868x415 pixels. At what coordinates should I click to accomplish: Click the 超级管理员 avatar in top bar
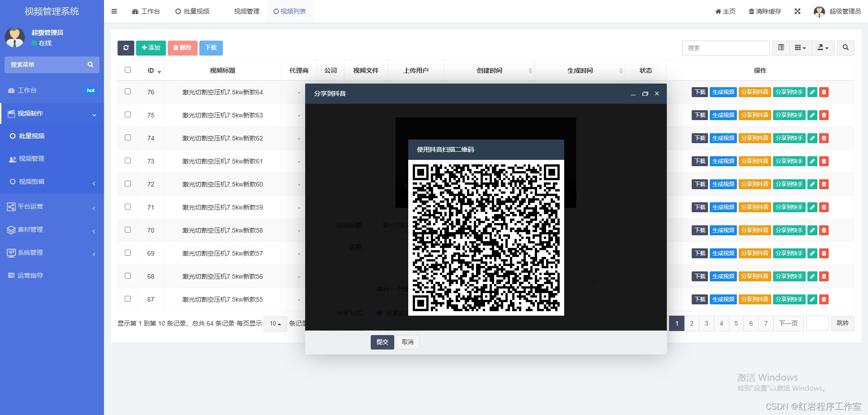point(819,11)
